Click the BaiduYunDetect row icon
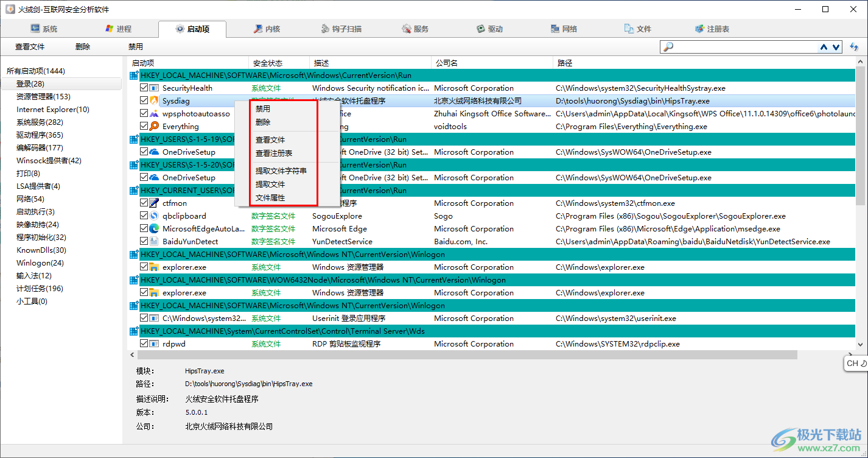868x458 pixels. click(x=154, y=241)
